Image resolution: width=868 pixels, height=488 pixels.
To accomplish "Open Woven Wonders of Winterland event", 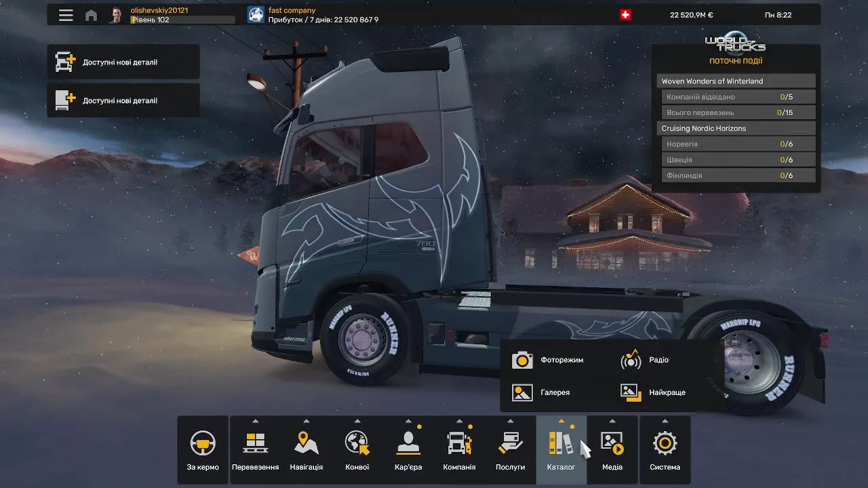I will point(736,81).
